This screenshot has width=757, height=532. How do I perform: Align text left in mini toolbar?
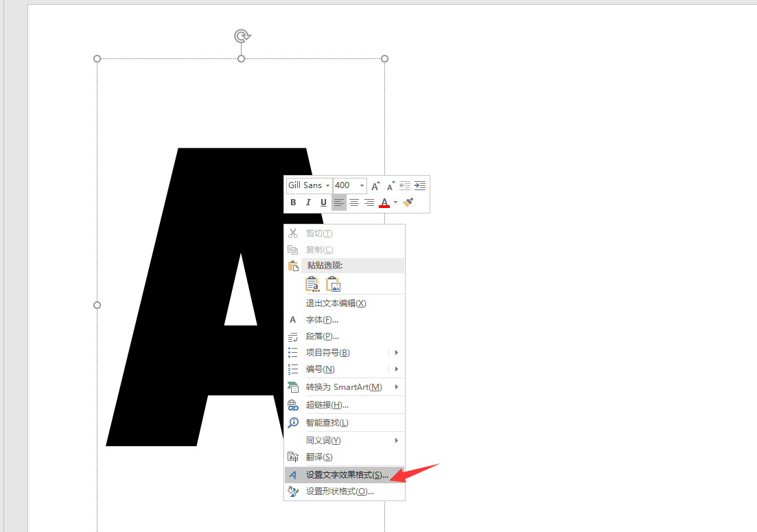coord(339,203)
